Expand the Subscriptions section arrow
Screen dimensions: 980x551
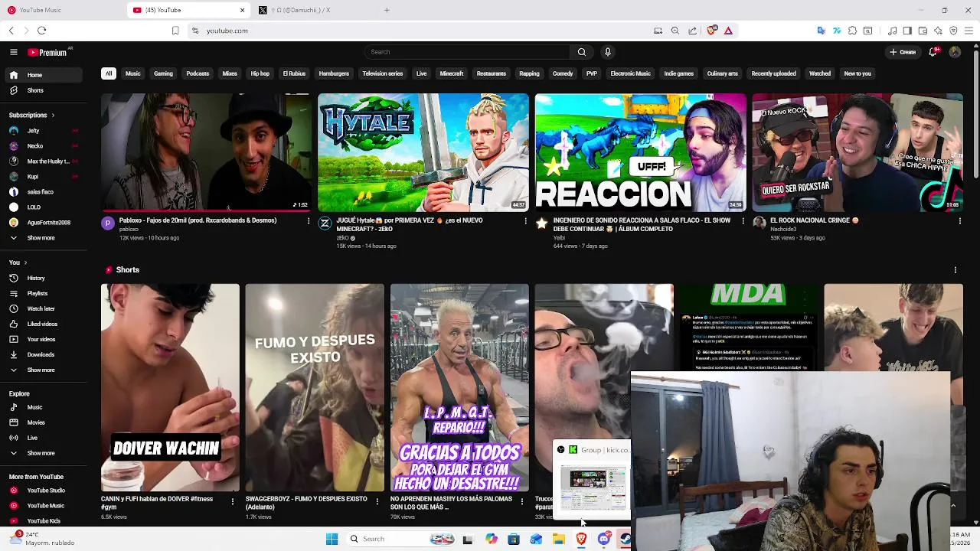[x=53, y=115]
